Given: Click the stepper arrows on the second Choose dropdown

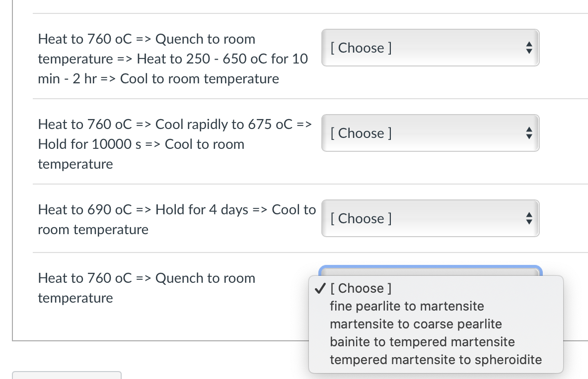Looking at the screenshot, I should (x=529, y=133).
